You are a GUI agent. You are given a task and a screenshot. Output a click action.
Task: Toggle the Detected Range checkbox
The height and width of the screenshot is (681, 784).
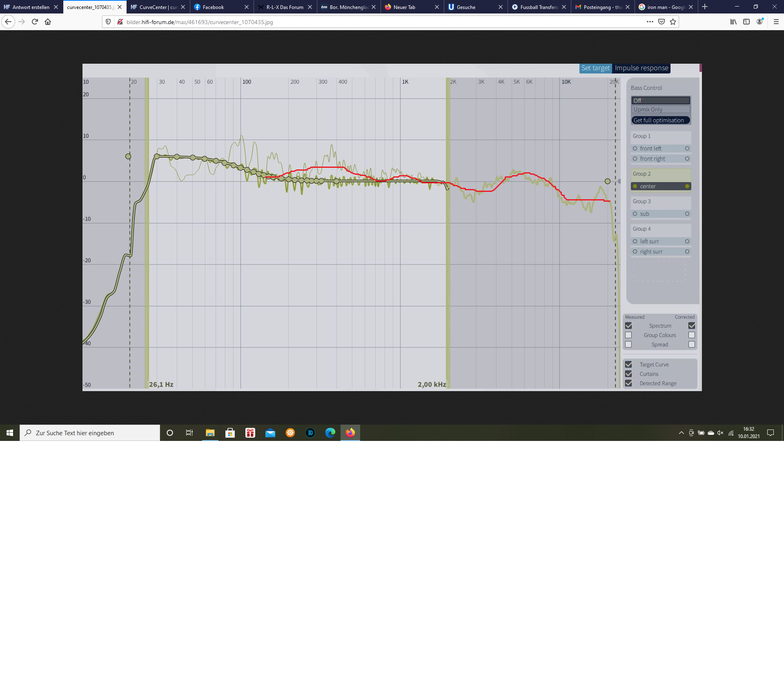click(628, 383)
